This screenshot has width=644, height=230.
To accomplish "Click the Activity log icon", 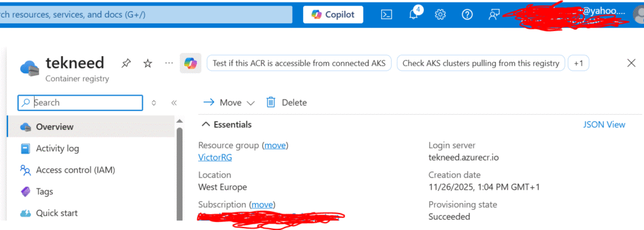I will [x=25, y=149].
